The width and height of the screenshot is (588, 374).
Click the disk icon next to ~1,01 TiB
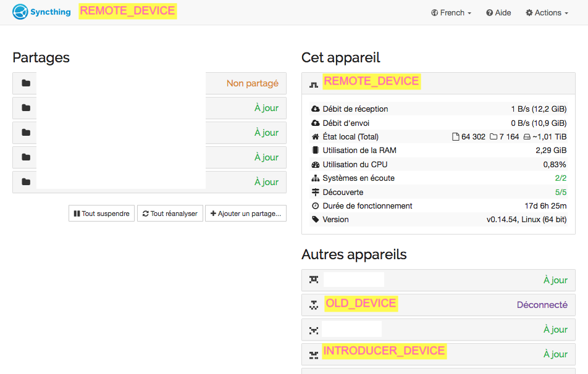527,137
